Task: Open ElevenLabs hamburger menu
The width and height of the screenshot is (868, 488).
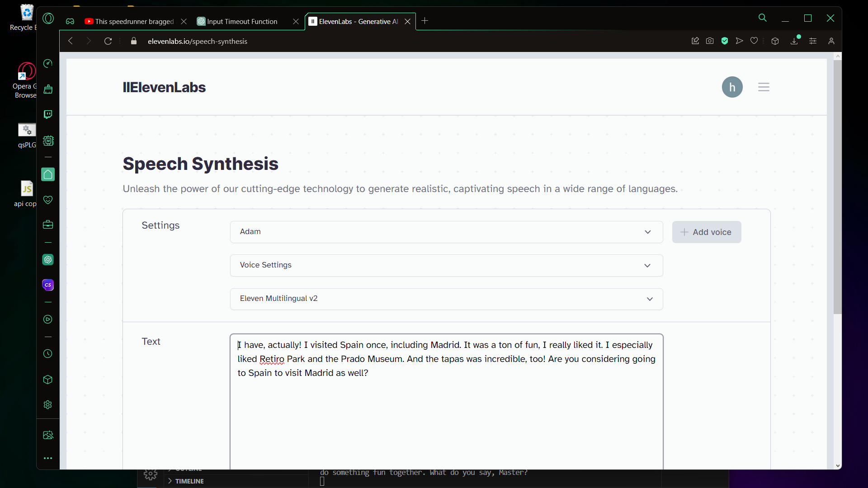Action: [x=764, y=87]
